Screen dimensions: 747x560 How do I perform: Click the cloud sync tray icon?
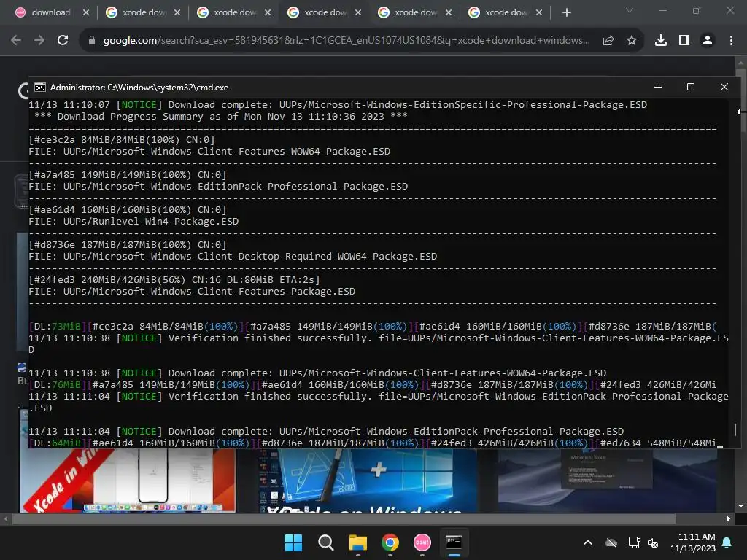(611, 542)
